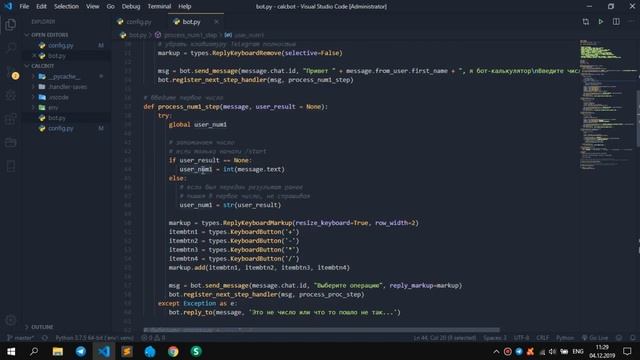Change the CRLF end of line sequence
The image size is (640, 360).
tap(542, 338)
